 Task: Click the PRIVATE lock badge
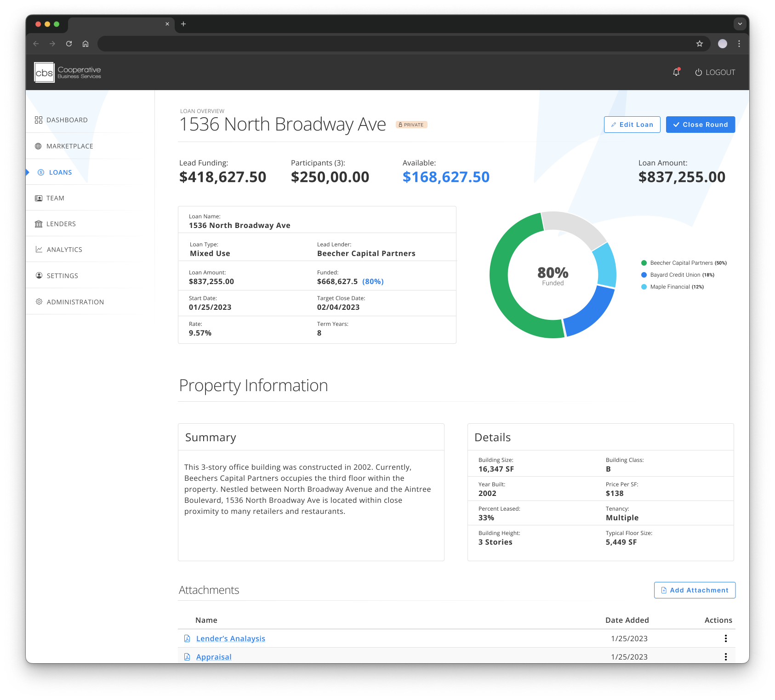coord(411,125)
